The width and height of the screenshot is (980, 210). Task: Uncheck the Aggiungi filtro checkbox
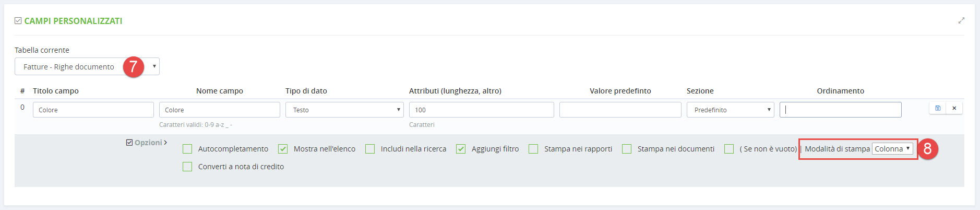tap(461, 149)
